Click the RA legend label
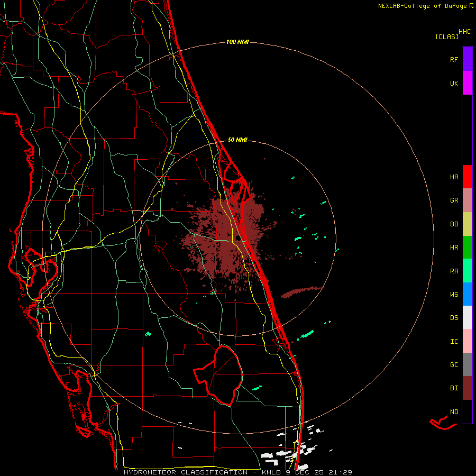 tap(454, 271)
